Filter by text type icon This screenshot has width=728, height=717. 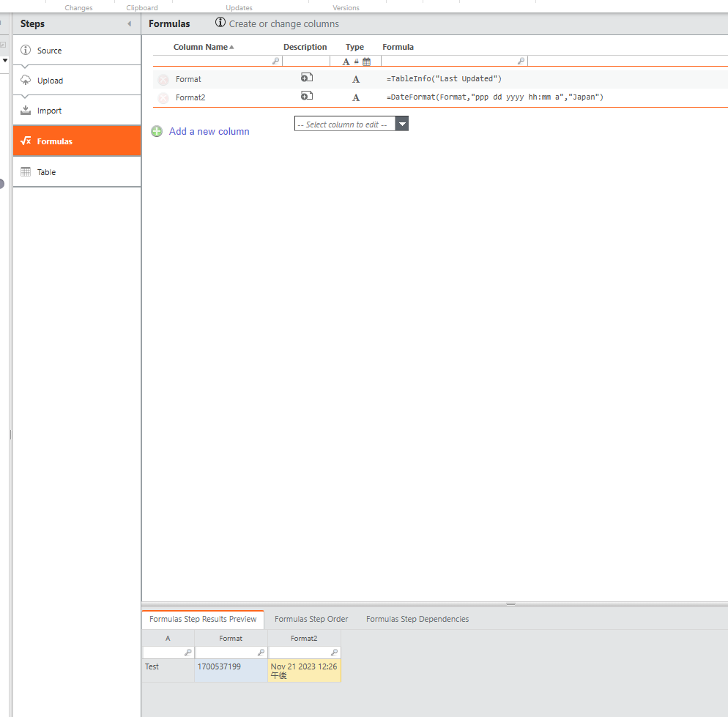tap(346, 62)
